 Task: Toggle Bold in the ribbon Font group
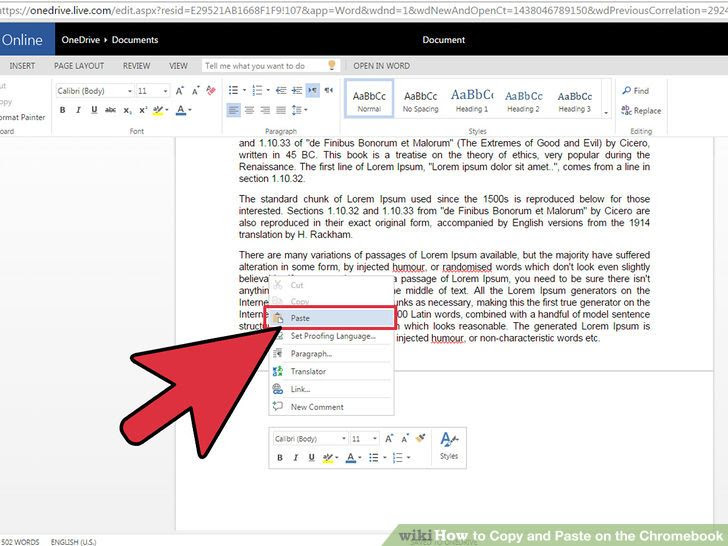click(63, 110)
